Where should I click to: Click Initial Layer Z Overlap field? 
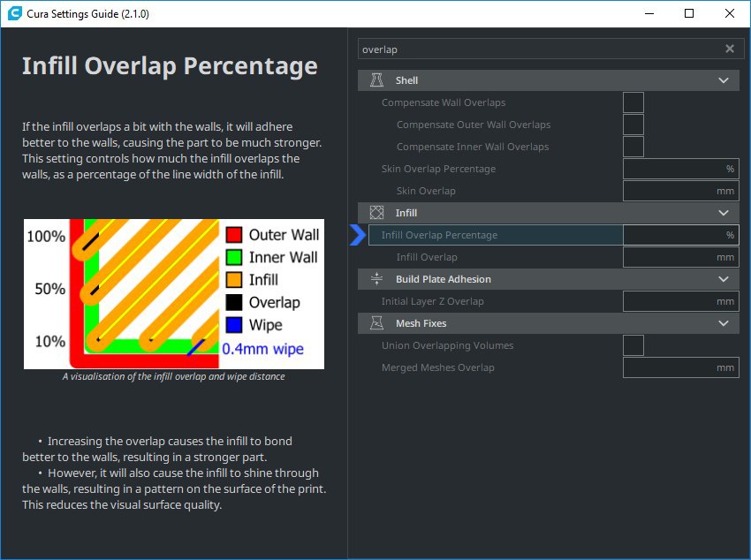pyautogui.click(x=681, y=301)
